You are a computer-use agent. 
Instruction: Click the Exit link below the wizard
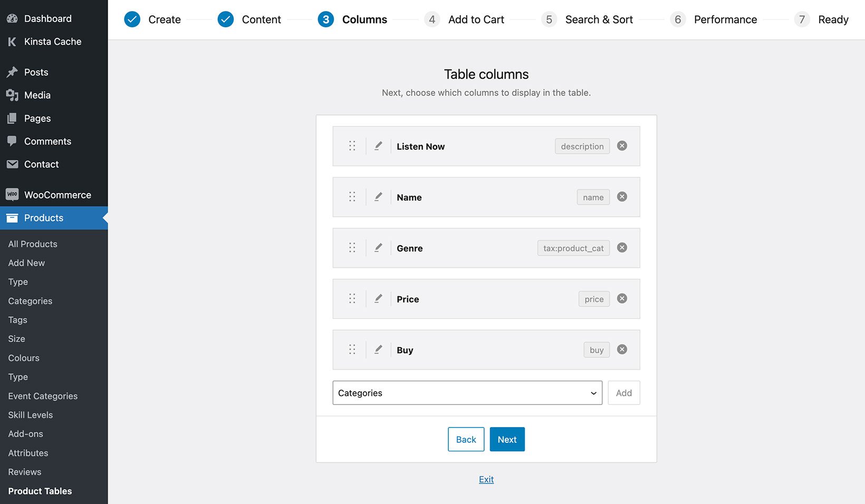click(x=486, y=479)
